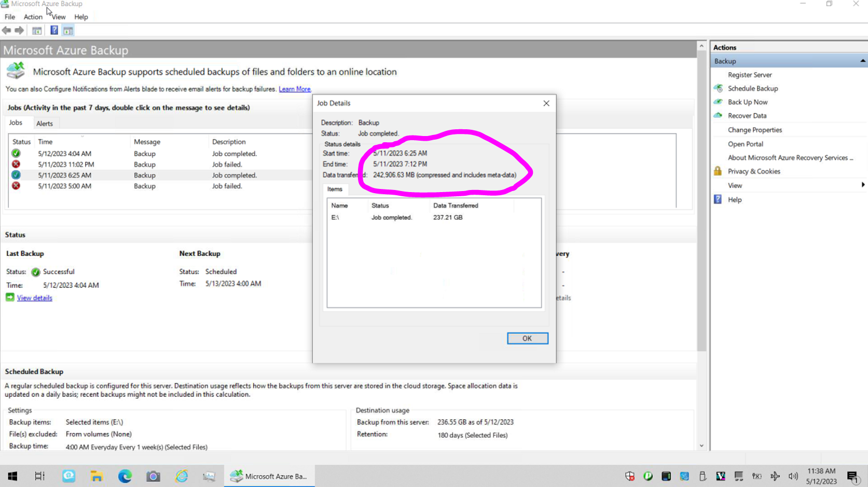This screenshot has width=868, height=487.
Task: Click the Microsoft Azure Backup taskbar button
Action: (x=269, y=476)
